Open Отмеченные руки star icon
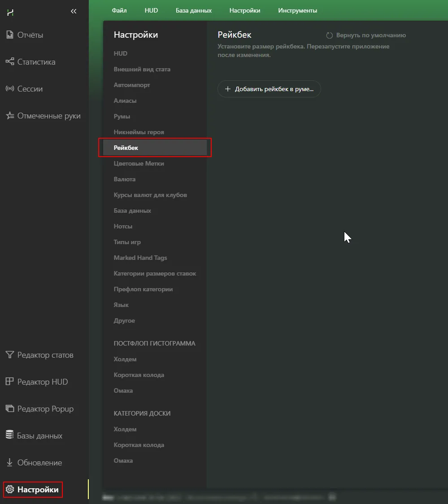This screenshot has height=504, width=448. (x=10, y=116)
